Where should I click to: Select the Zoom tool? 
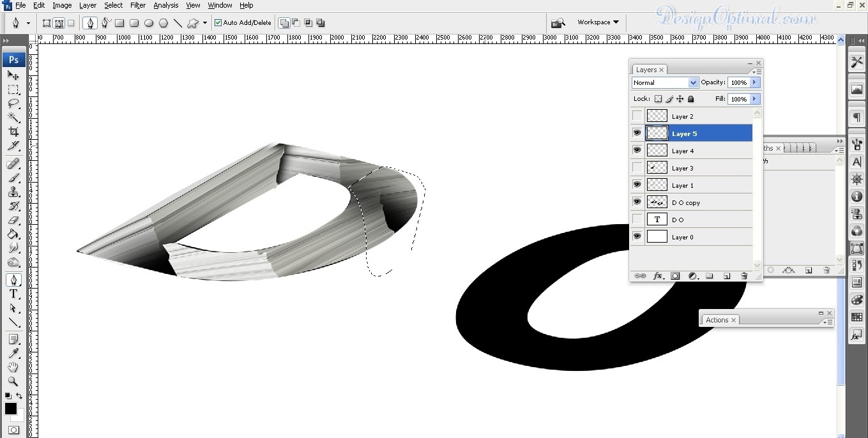click(13, 381)
